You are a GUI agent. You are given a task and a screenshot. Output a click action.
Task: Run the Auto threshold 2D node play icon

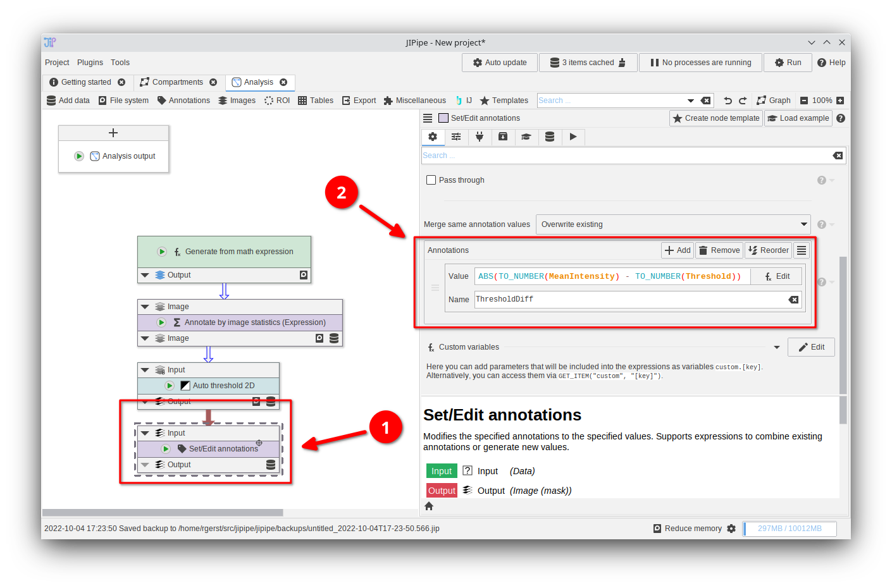click(x=170, y=386)
